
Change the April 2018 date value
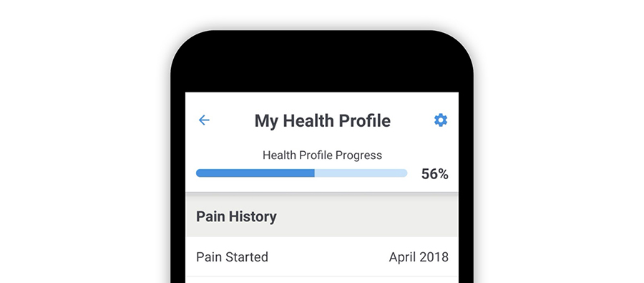click(x=419, y=257)
